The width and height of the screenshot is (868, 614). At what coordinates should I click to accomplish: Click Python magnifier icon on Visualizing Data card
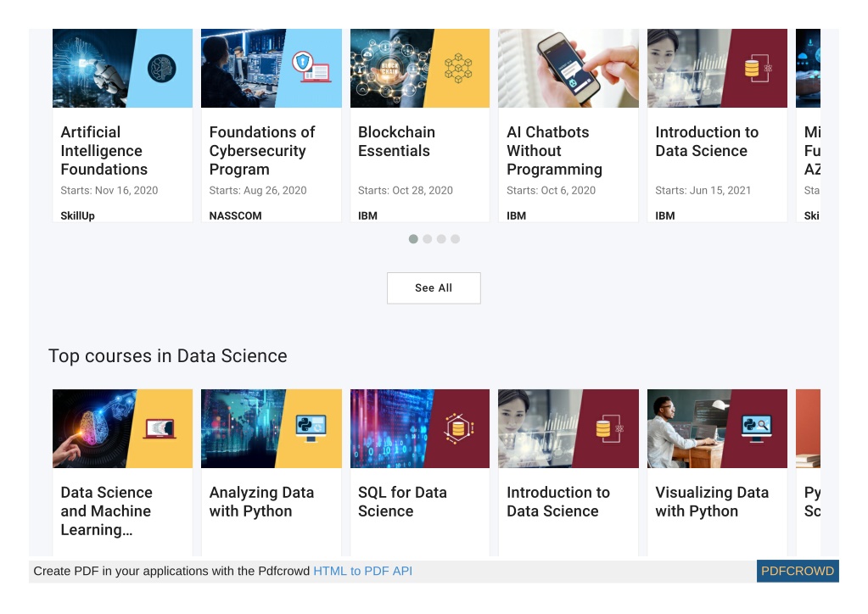(x=757, y=428)
